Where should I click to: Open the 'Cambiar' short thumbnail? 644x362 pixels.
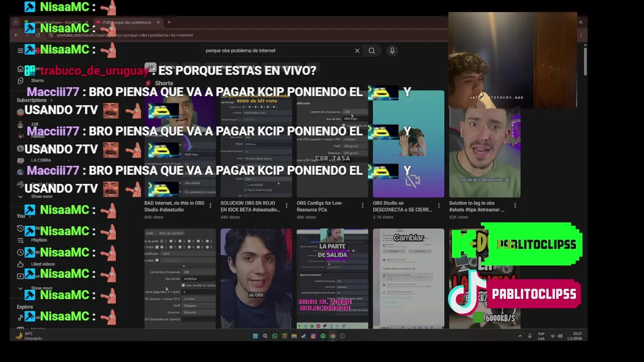click(409, 279)
